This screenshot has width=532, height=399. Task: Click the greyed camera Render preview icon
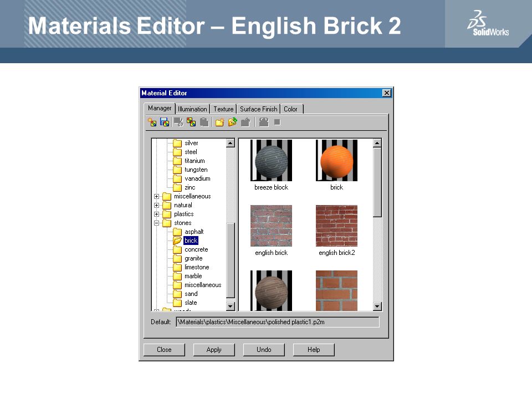click(x=264, y=122)
